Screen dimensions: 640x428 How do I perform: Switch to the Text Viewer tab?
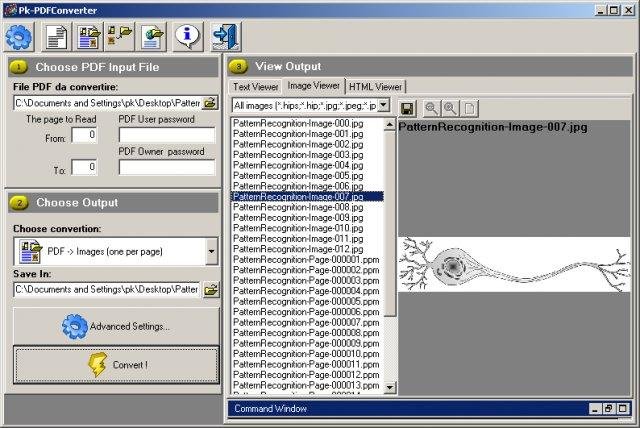tap(256, 87)
